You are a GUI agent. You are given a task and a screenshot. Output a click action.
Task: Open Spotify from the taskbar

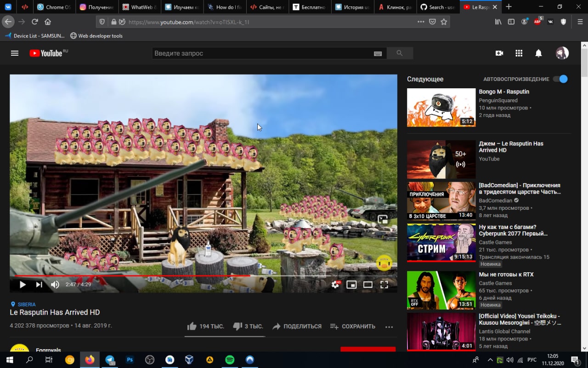(230, 360)
